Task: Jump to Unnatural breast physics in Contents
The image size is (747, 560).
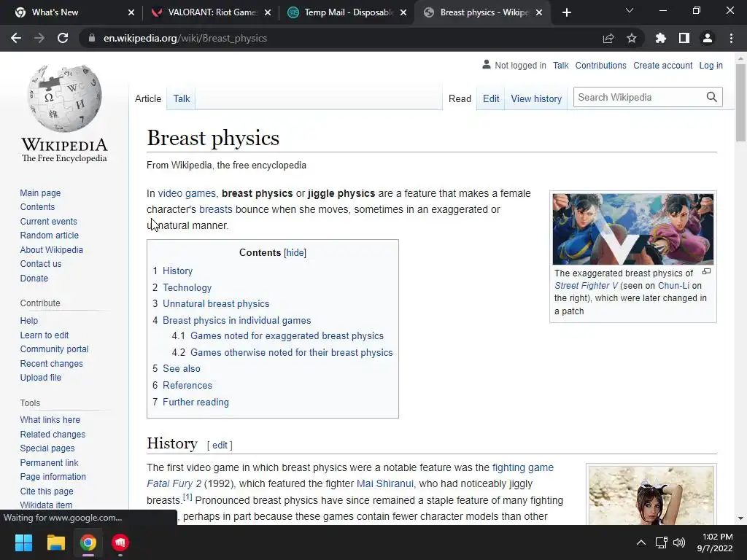Action: pos(216,304)
